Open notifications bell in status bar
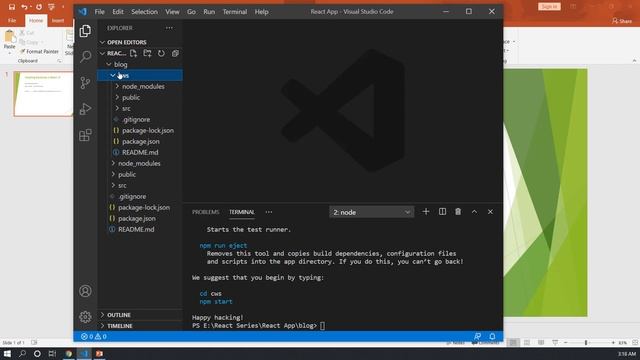The width and height of the screenshot is (640, 360). [492, 336]
